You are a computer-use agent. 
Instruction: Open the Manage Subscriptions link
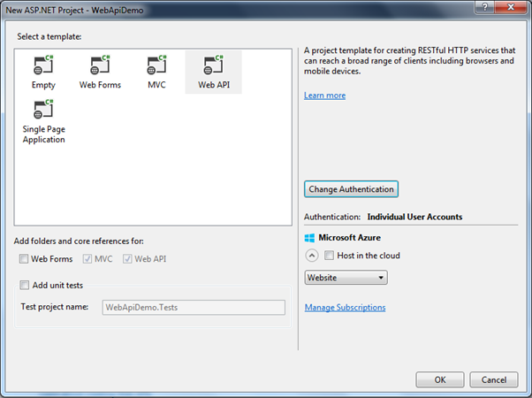click(x=345, y=307)
